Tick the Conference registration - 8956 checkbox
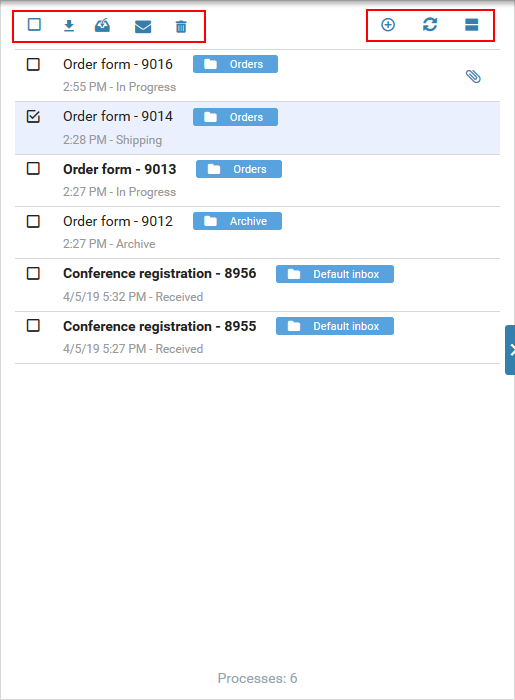Screen dimensions: 515x700 (33, 273)
